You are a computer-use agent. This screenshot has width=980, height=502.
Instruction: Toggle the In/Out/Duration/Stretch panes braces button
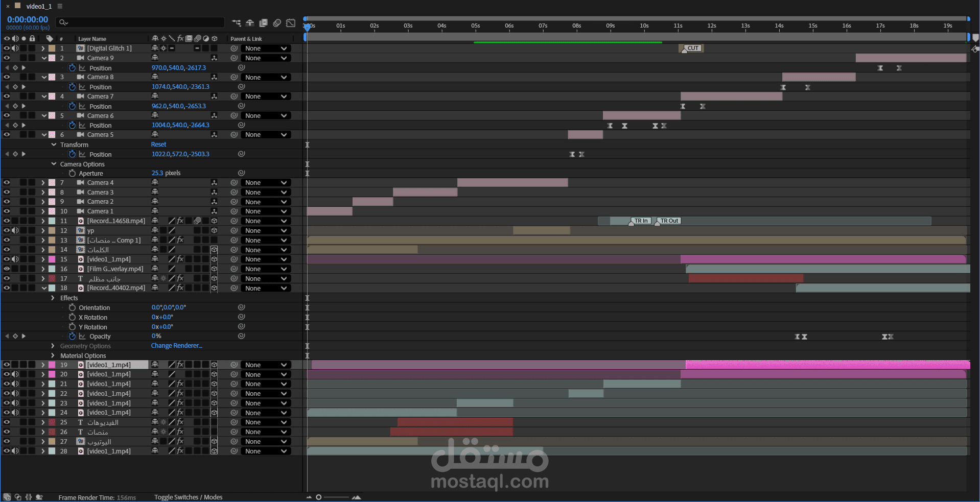pyautogui.click(x=29, y=497)
